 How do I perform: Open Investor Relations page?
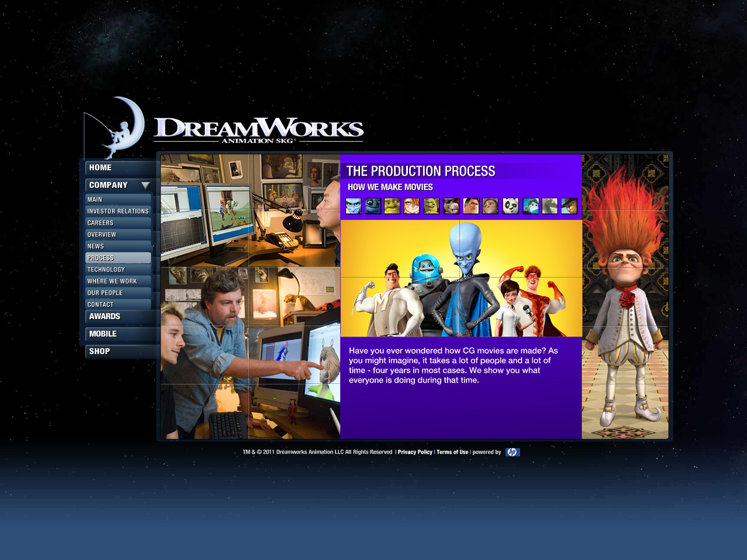pyautogui.click(x=118, y=211)
